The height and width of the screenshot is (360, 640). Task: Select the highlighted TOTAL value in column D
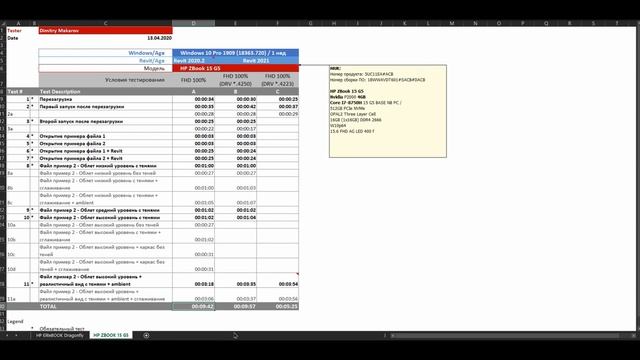pos(193,306)
